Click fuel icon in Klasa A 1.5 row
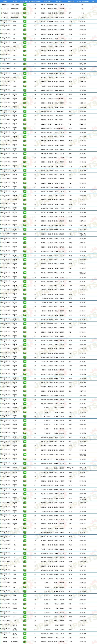The height and width of the screenshot is (644, 97). click(x=25, y=94)
